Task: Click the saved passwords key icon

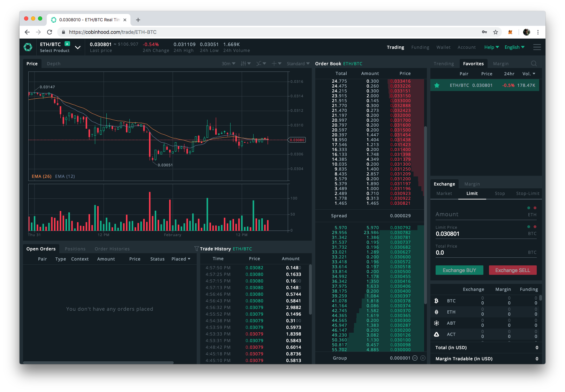Action: (484, 32)
